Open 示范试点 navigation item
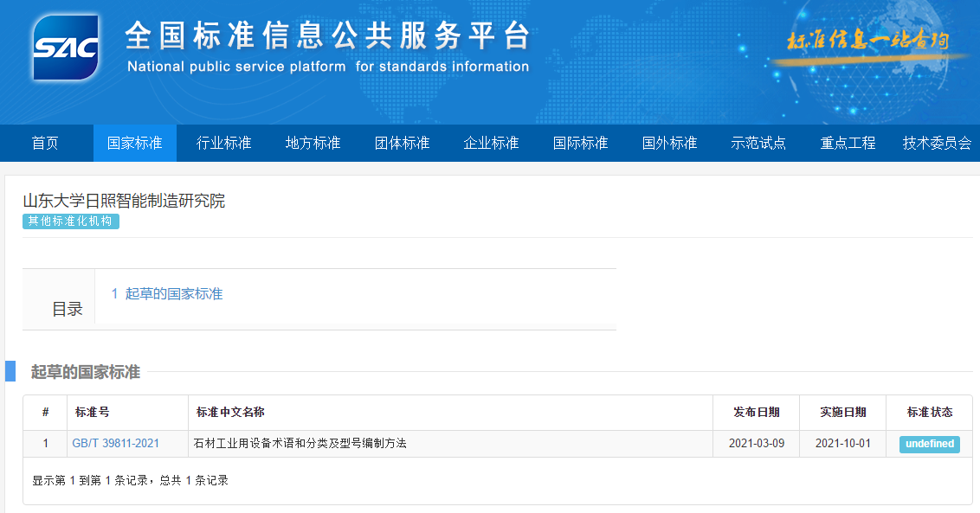The width and height of the screenshot is (980, 513). 758,143
